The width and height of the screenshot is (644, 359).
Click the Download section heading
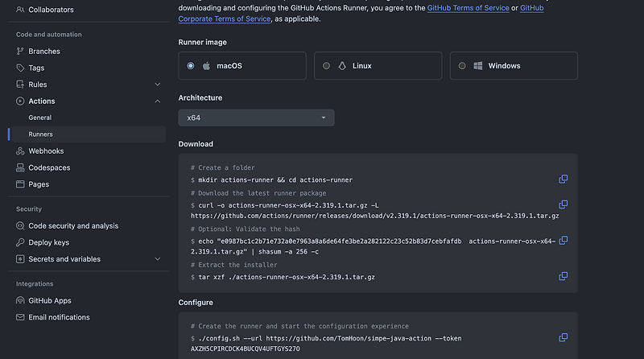196,144
